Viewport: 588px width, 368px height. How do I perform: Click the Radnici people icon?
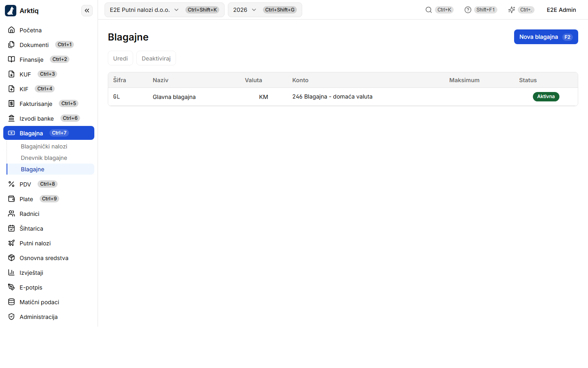coord(11,213)
